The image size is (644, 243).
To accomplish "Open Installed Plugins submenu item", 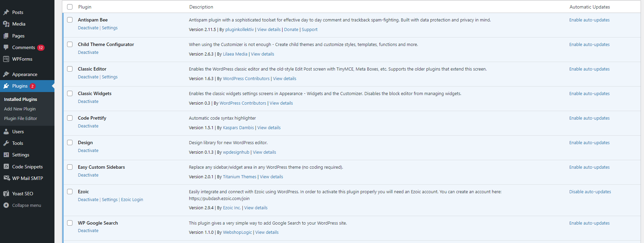I will click(x=20, y=99).
